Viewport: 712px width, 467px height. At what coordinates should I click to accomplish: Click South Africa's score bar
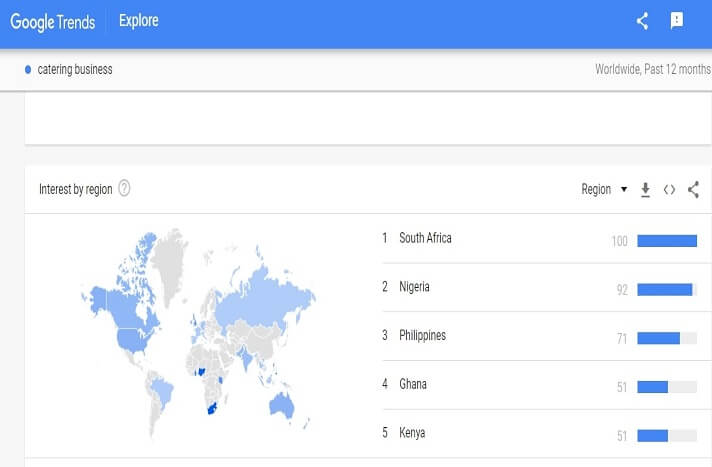666,240
